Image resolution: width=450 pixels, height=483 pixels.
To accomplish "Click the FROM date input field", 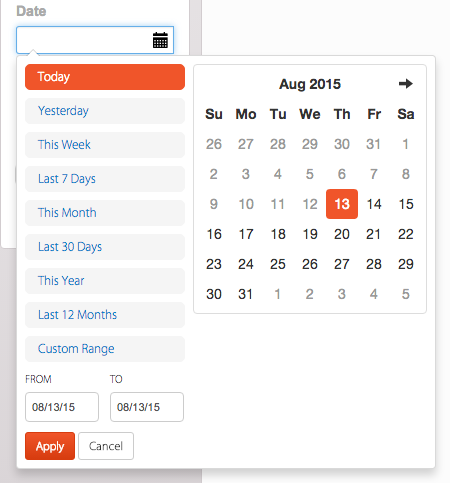I will click(x=62, y=407).
